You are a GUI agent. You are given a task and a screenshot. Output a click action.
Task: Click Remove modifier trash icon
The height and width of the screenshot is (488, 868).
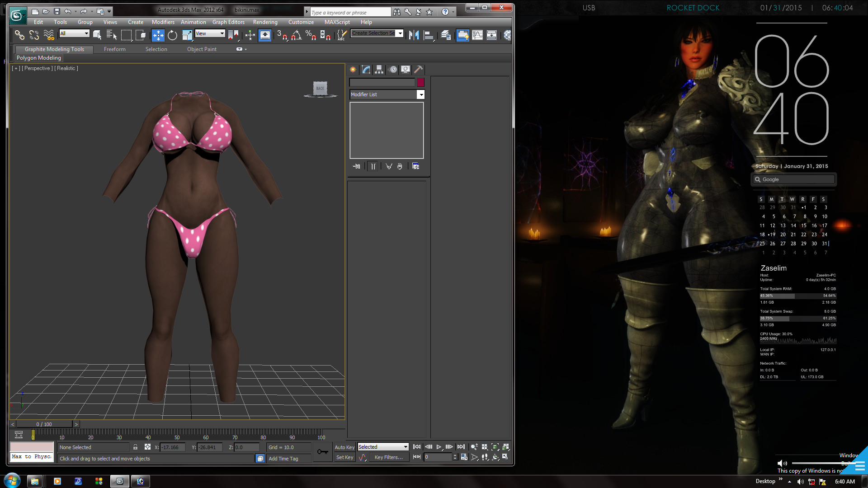coord(400,166)
